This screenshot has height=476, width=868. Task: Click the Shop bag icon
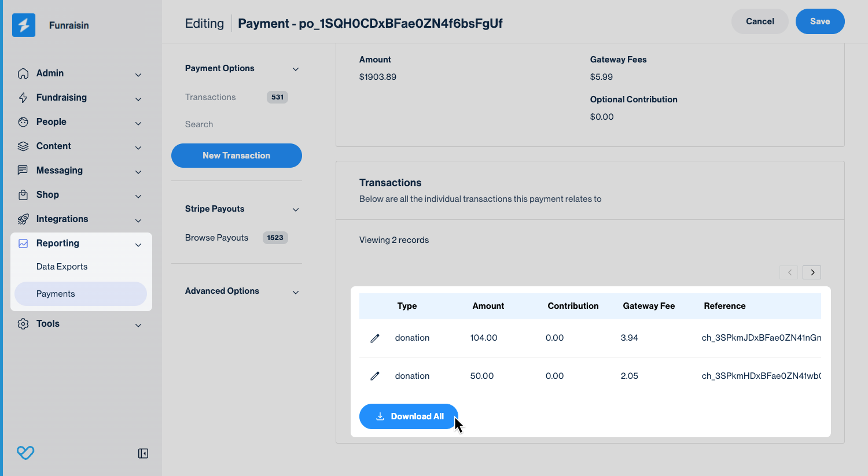pos(23,195)
